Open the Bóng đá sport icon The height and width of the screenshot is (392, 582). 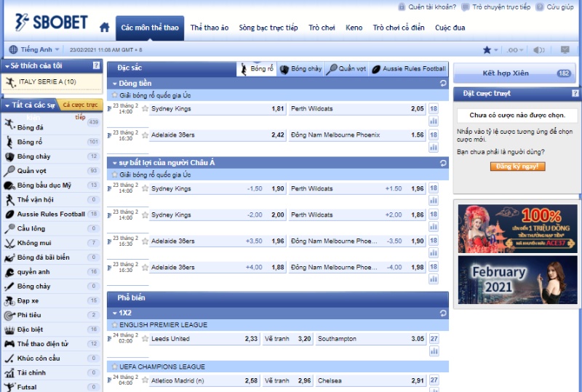[x=9, y=125]
